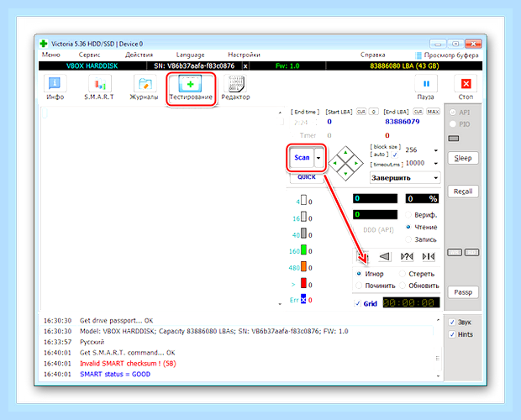
Task: Select Обновить refresh radio option
Action: 403,286
